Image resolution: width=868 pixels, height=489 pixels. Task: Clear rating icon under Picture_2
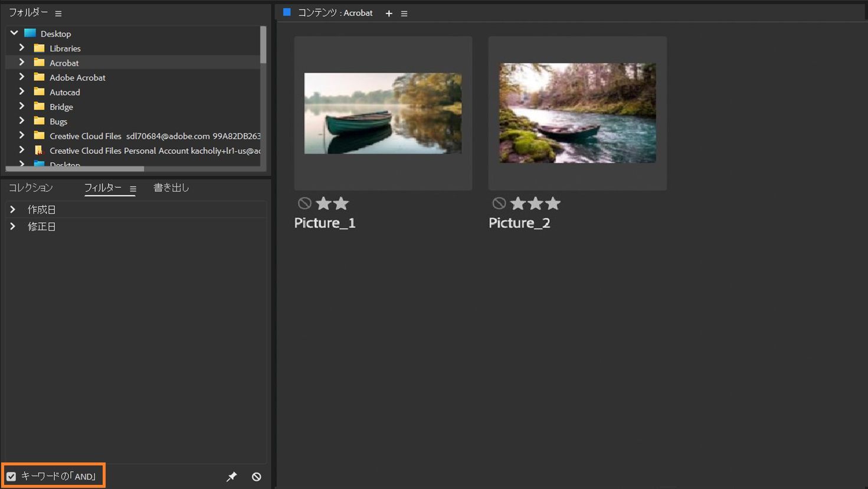tap(499, 204)
